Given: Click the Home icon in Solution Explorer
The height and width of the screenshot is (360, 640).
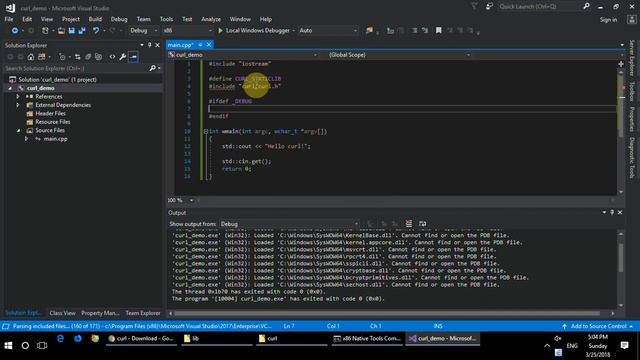Looking at the screenshot, I should tap(31, 57).
